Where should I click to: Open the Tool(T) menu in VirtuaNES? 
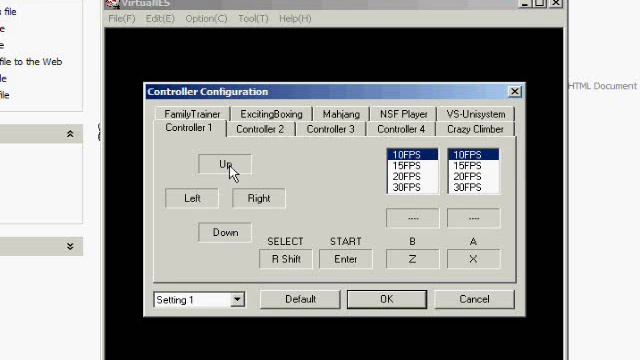tap(253, 19)
